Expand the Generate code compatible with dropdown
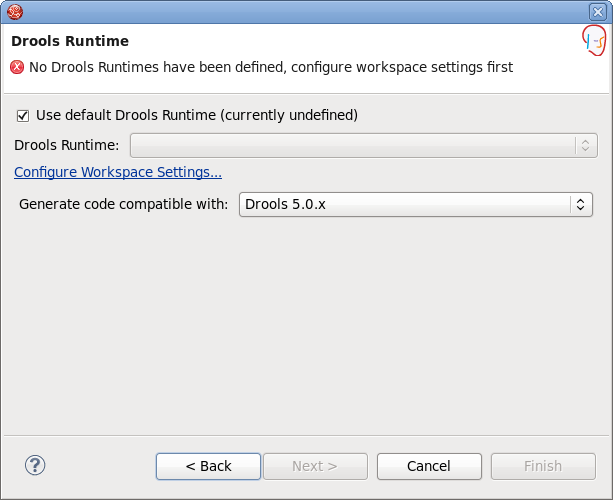Viewport: 613px width, 500px height. 416,204
